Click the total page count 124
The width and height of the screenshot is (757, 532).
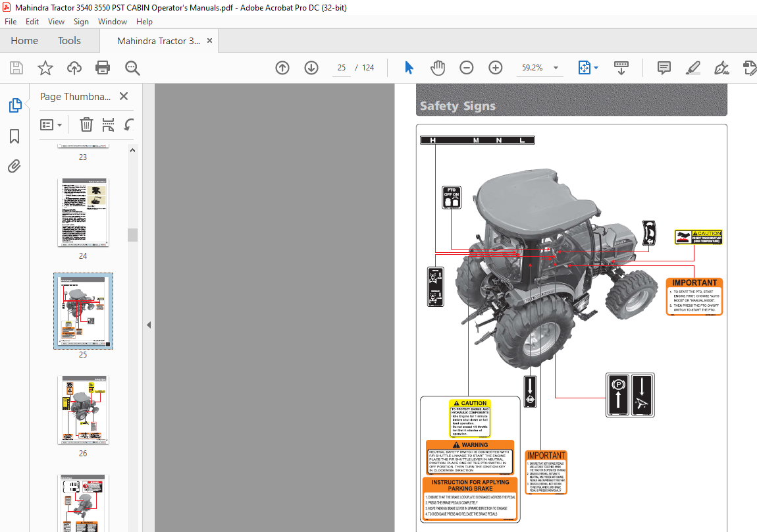tap(368, 68)
